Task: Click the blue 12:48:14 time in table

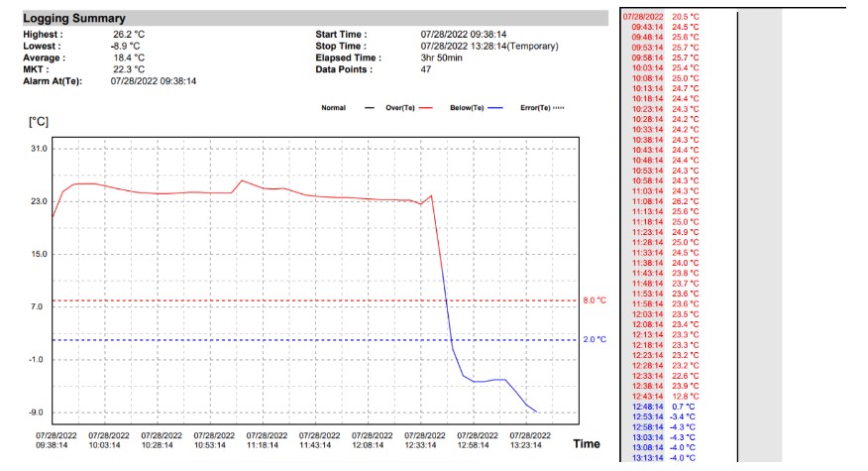Action: click(x=647, y=407)
